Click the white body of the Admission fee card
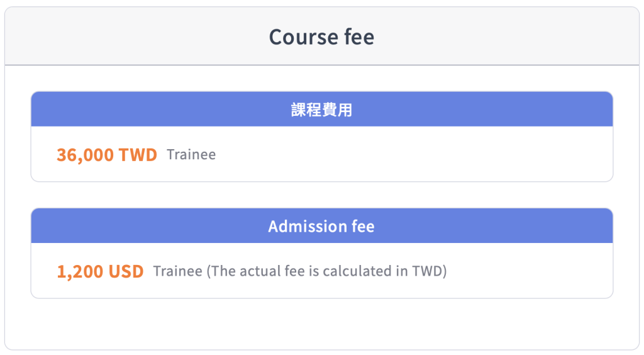Image resolution: width=644 pixels, height=355 pixels. click(x=322, y=271)
